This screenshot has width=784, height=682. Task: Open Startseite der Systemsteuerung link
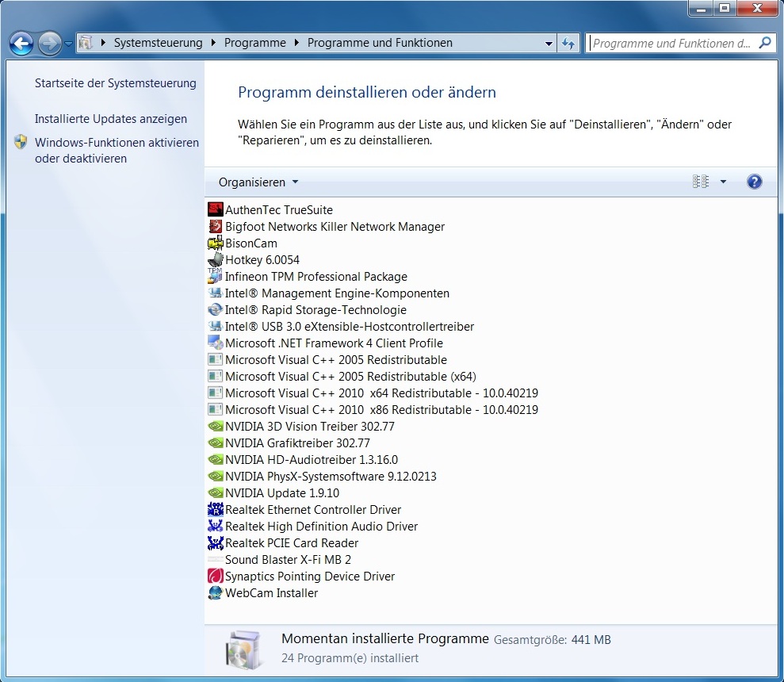tap(116, 83)
